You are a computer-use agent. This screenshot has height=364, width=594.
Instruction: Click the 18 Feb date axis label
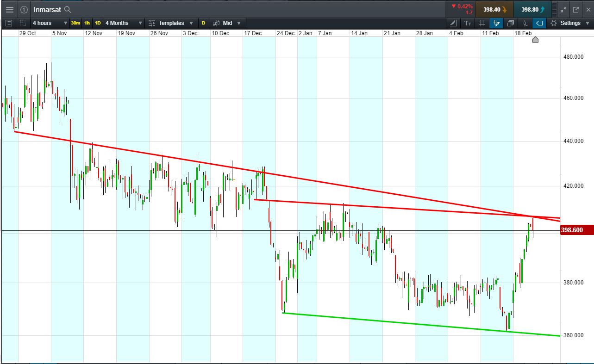522,33
